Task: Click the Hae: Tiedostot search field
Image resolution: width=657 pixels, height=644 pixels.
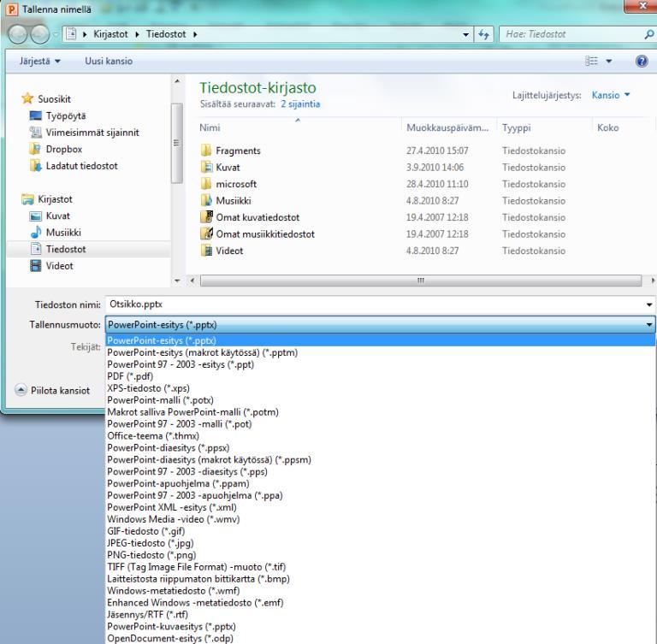Action: (x=572, y=34)
